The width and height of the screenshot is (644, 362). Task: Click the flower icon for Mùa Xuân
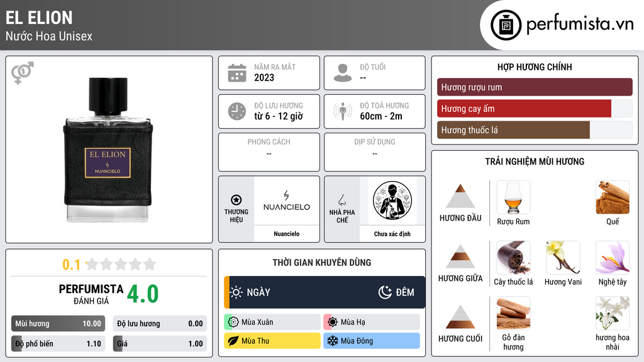pyautogui.click(x=233, y=322)
